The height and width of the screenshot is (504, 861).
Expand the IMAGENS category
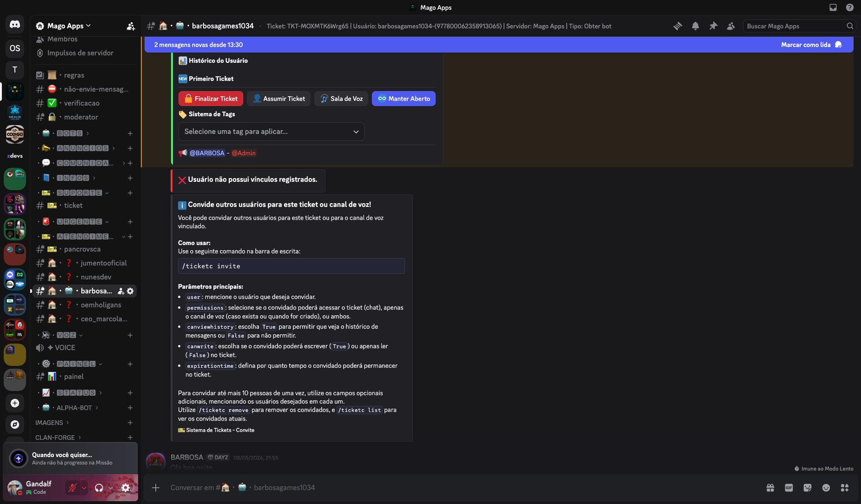coord(52,423)
